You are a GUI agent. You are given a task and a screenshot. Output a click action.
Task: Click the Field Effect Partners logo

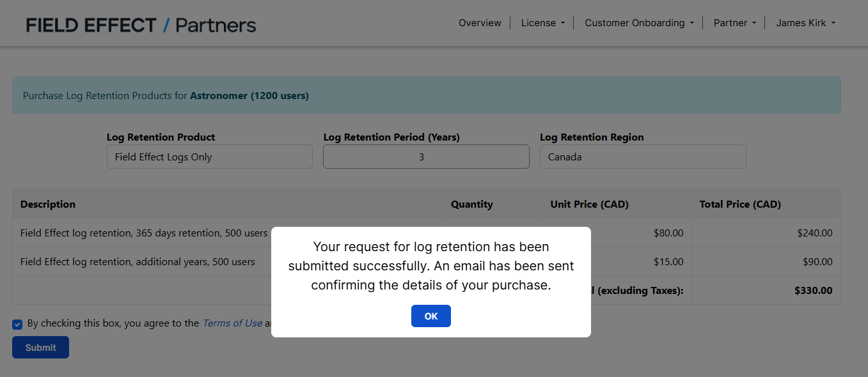[x=141, y=25]
